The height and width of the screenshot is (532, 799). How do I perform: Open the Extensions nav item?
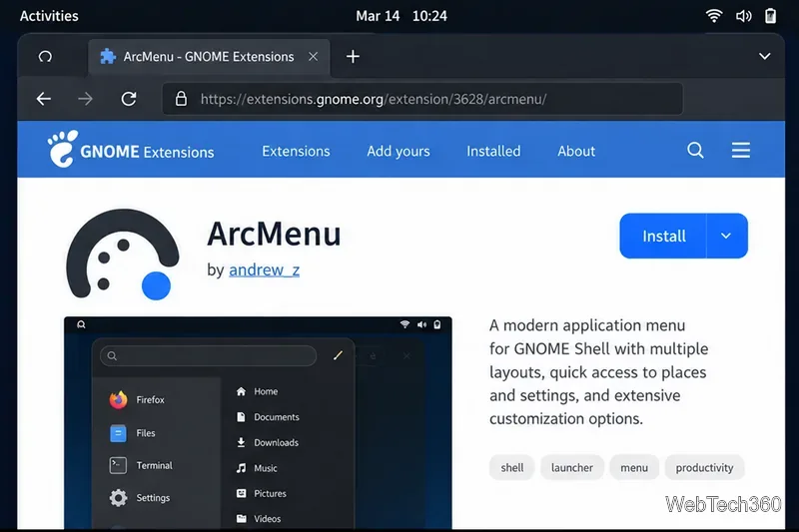(296, 151)
